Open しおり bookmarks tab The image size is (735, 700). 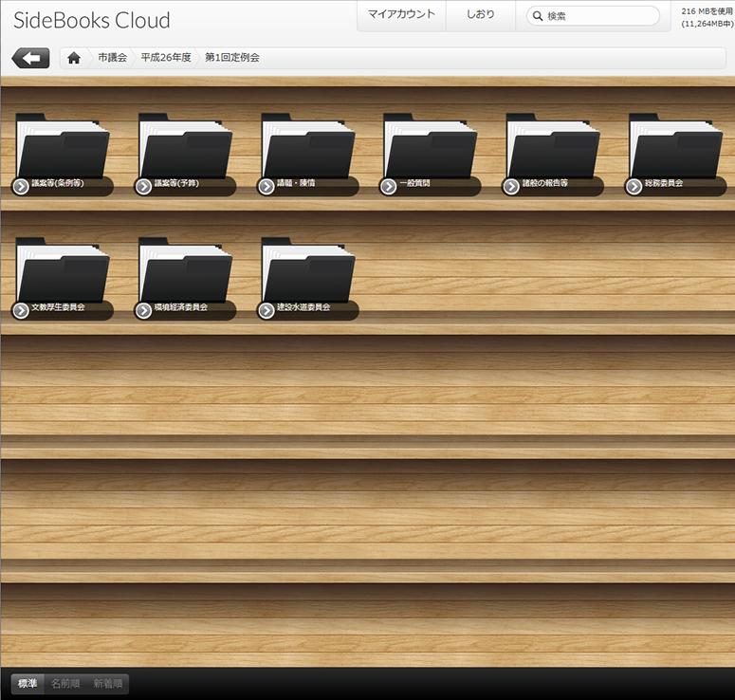point(481,15)
